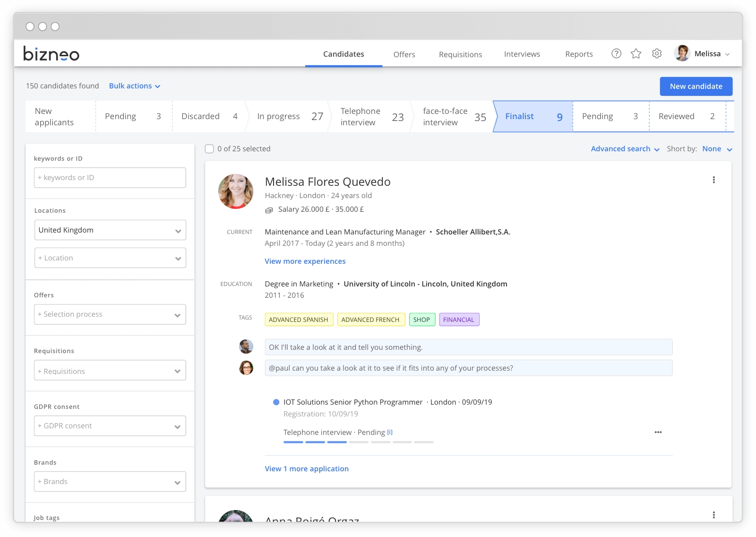
Task: Click the blue status dot by IOT Solutions
Action: point(276,402)
